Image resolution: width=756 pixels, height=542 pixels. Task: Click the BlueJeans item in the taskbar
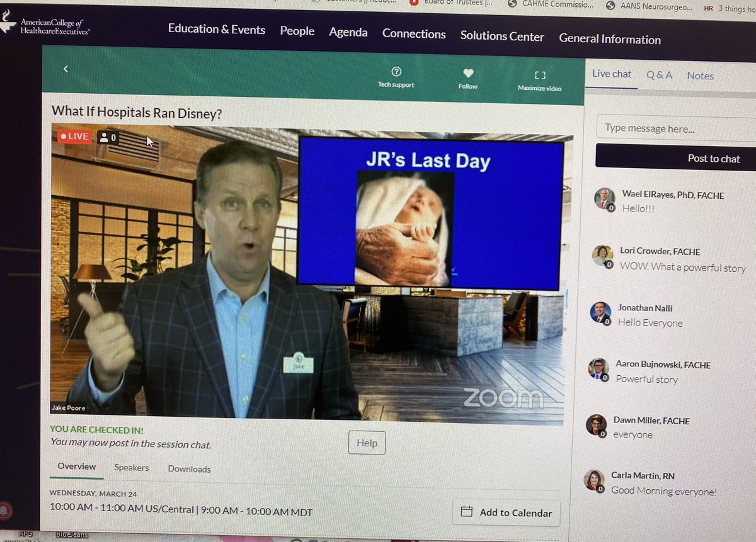(72, 534)
